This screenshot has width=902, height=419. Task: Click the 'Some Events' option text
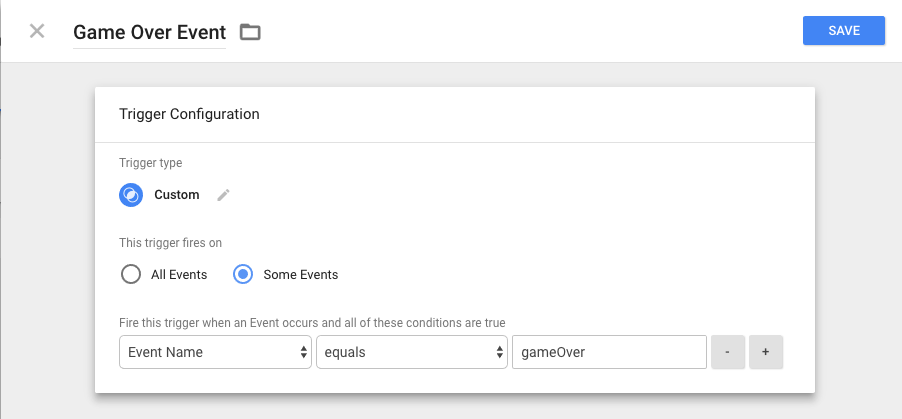pos(300,274)
